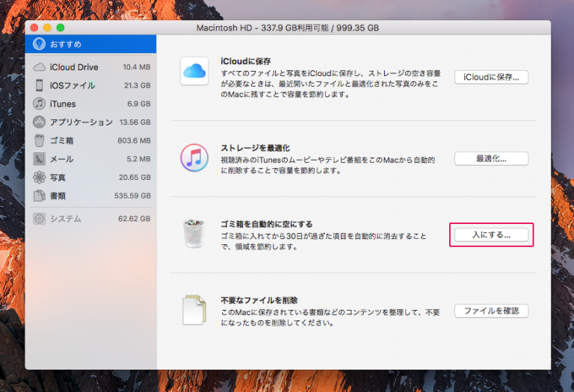Click the full trash can icon
The image size is (574, 392).
(x=194, y=234)
